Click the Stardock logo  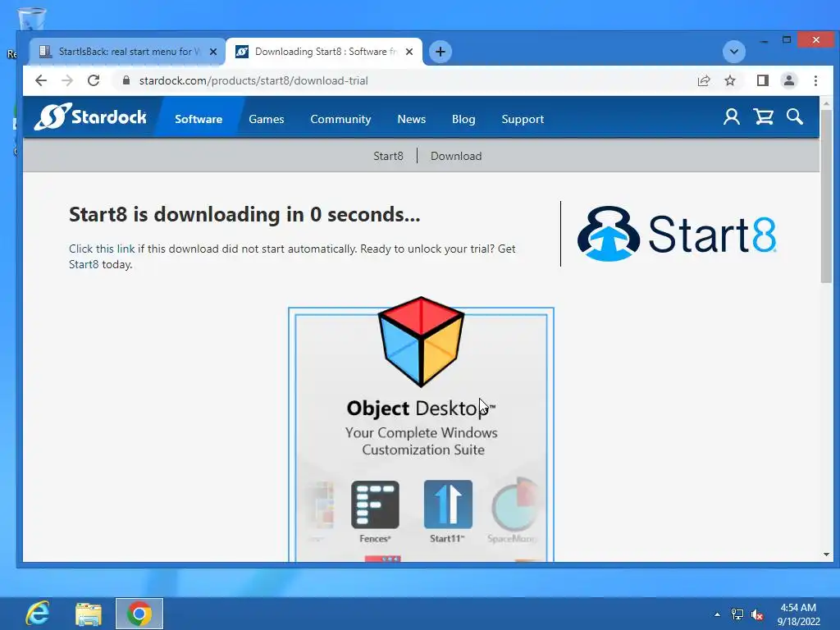(x=90, y=116)
